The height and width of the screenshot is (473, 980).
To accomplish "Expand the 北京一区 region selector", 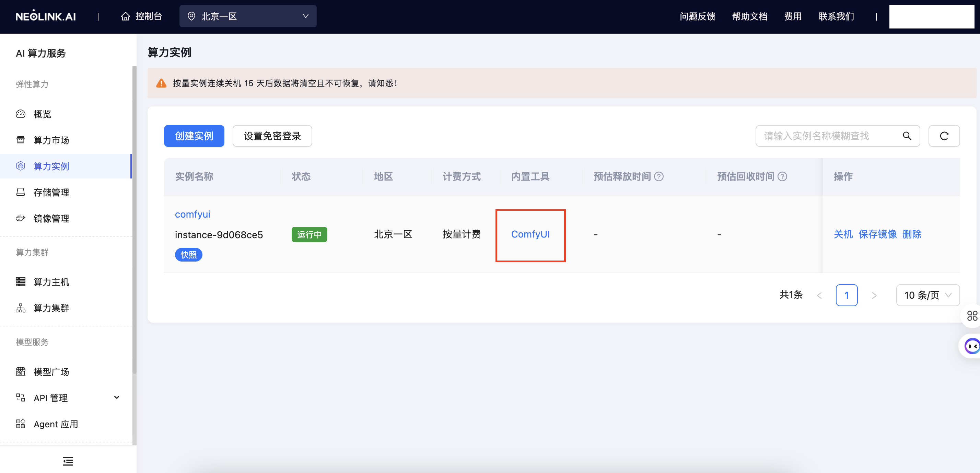I will coord(248,16).
